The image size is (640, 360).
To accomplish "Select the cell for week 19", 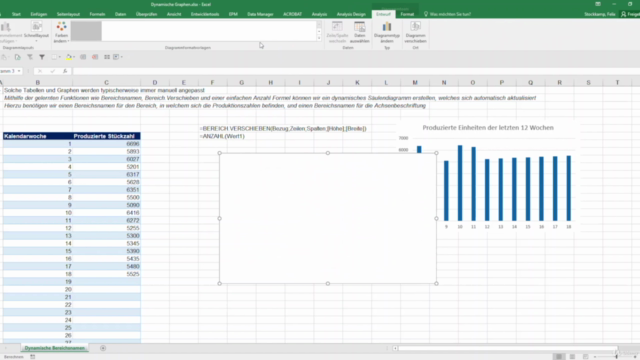I will click(x=38, y=282).
